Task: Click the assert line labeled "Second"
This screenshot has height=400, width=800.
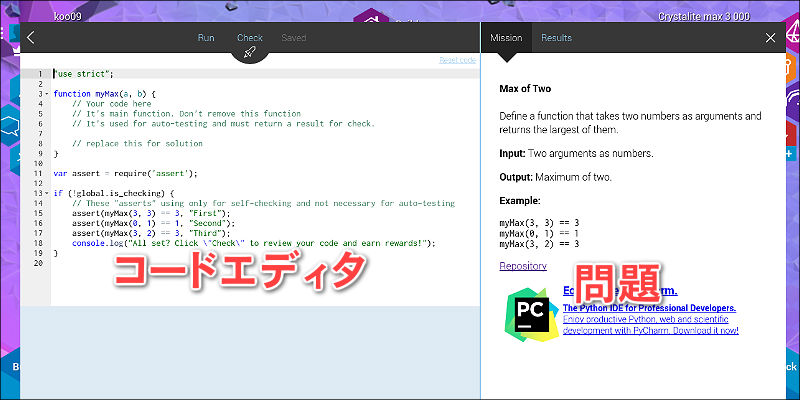Action: (x=154, y=223)
